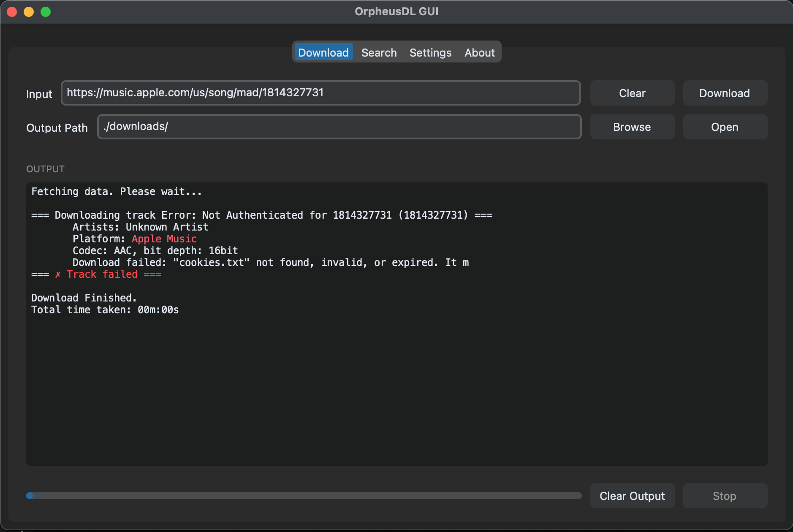Minimize the window with the yellow button
The height and width of the screenshot is (532, 793).
(x=29, y=12)
